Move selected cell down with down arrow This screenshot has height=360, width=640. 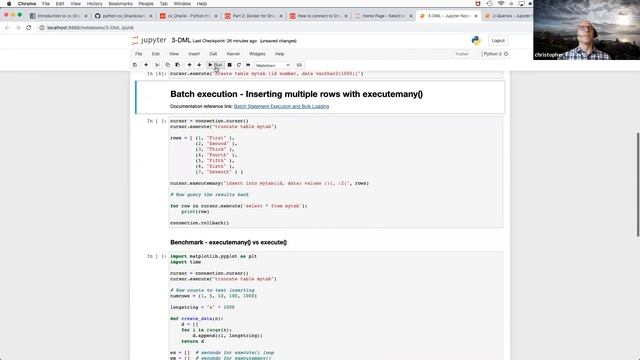point(199,65)
